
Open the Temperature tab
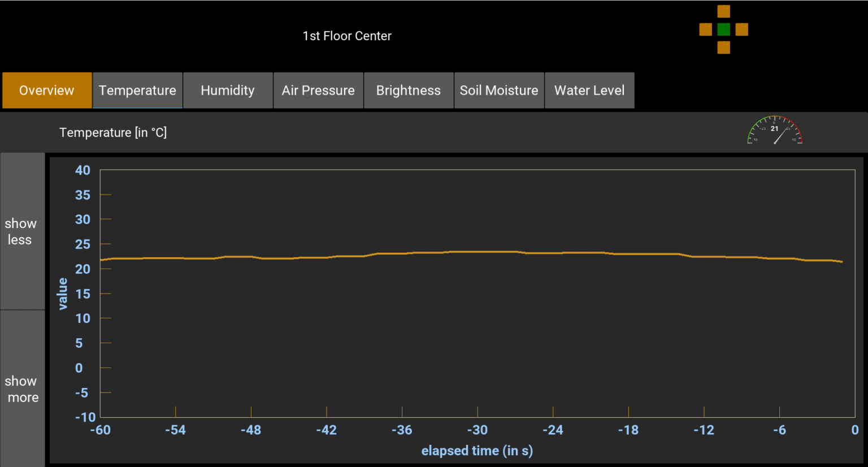pyautogui.click(x=137, y=90)
